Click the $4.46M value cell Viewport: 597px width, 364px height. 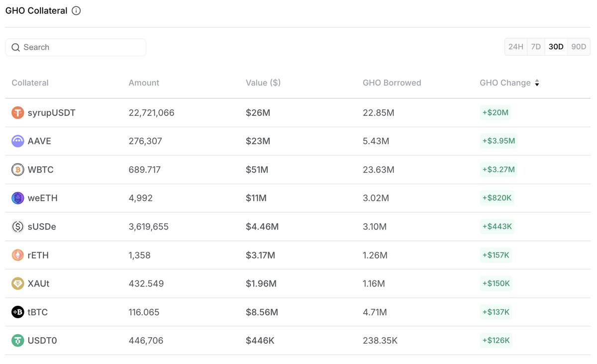coord(262,227)
